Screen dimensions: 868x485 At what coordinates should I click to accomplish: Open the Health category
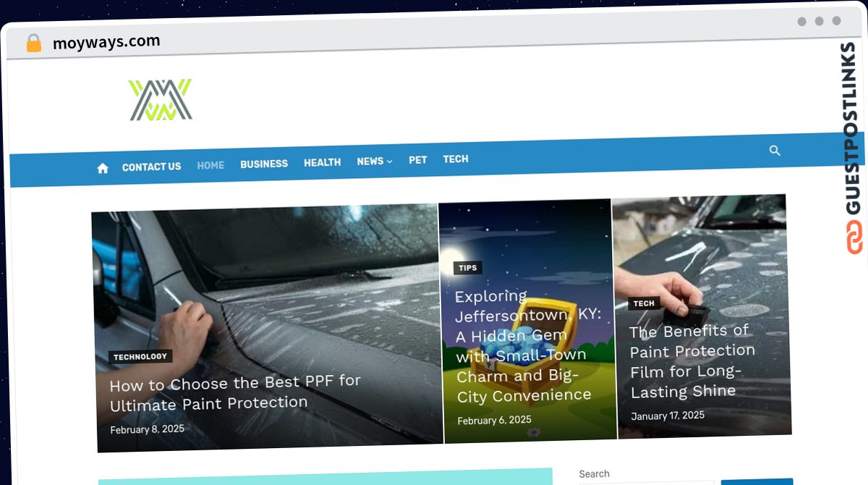tap(322, 162)
